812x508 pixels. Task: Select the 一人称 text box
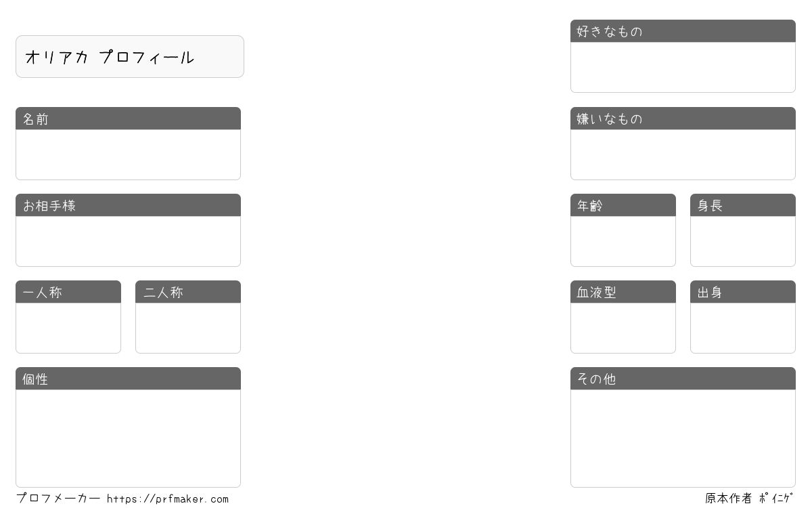coord(68,328)
